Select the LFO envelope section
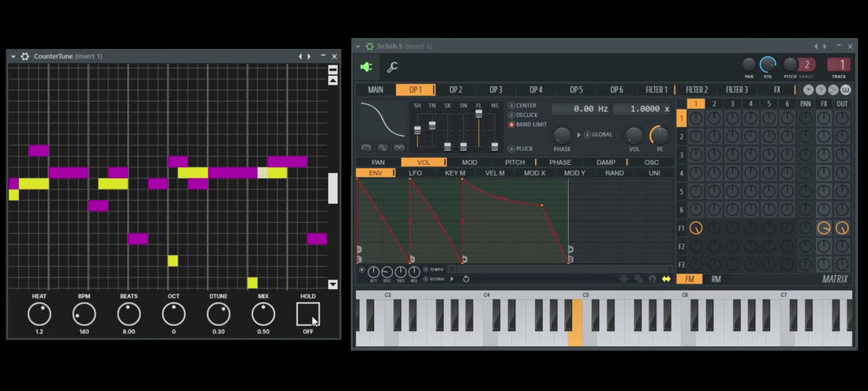Image resolution: width=868 pixels, height=391 pixels. pyautogui.click(x=415, y=173)
